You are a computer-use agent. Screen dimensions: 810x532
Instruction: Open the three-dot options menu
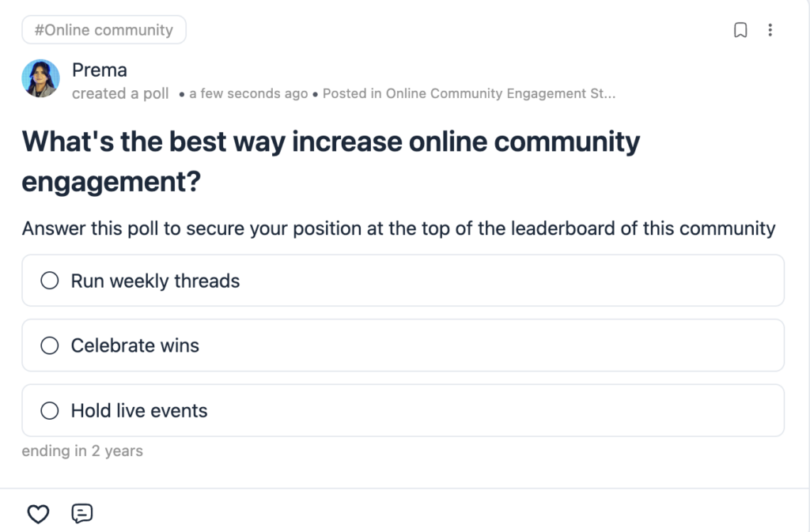click(770, 29)
